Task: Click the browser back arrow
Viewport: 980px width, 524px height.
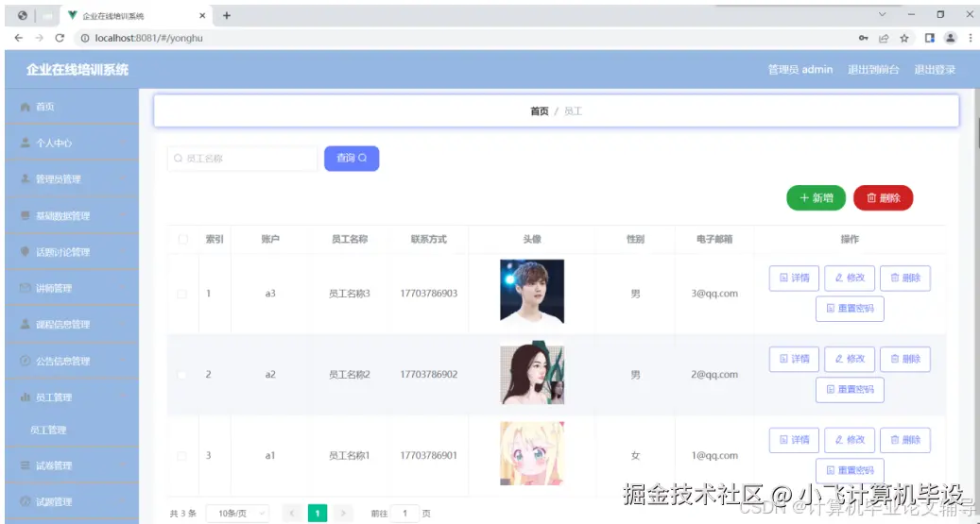Action: (19, 38)
